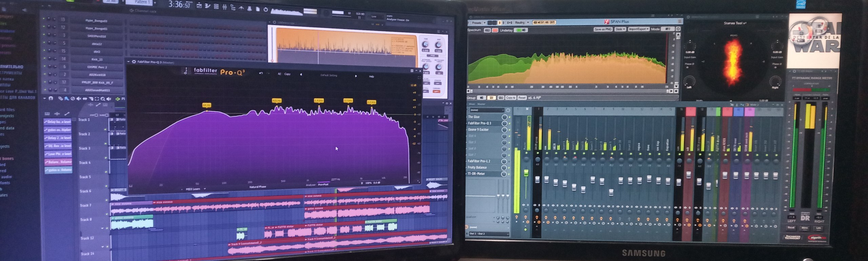Screen dimensions: 868x261
Task: Open playlist options menu arrow
Action: pyautogui.click(x=44, y=98)
